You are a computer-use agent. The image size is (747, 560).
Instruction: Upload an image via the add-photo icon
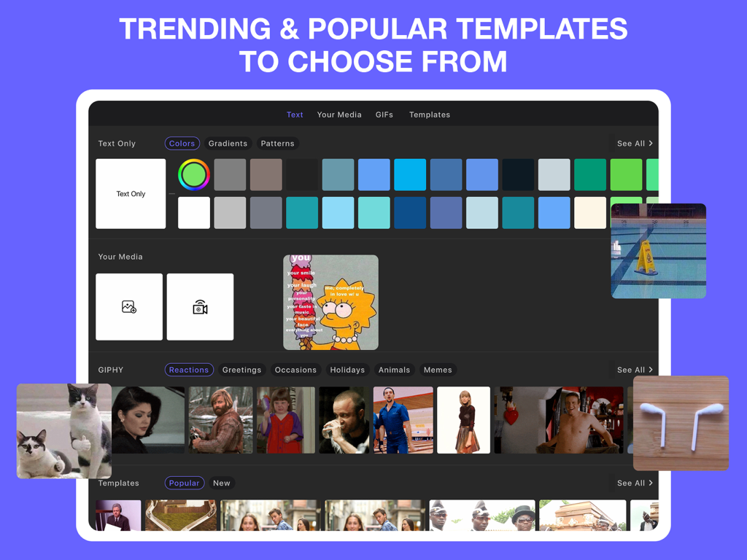click(129, 306)
